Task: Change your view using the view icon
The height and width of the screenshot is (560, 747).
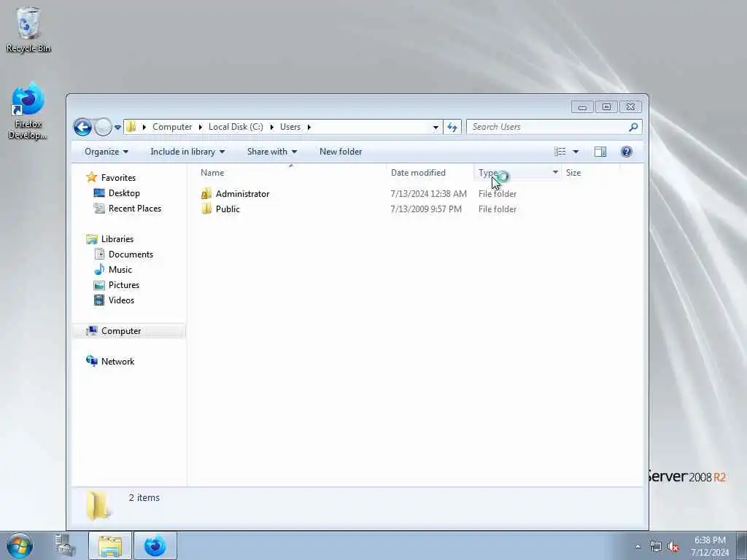Action: [560, 152]
